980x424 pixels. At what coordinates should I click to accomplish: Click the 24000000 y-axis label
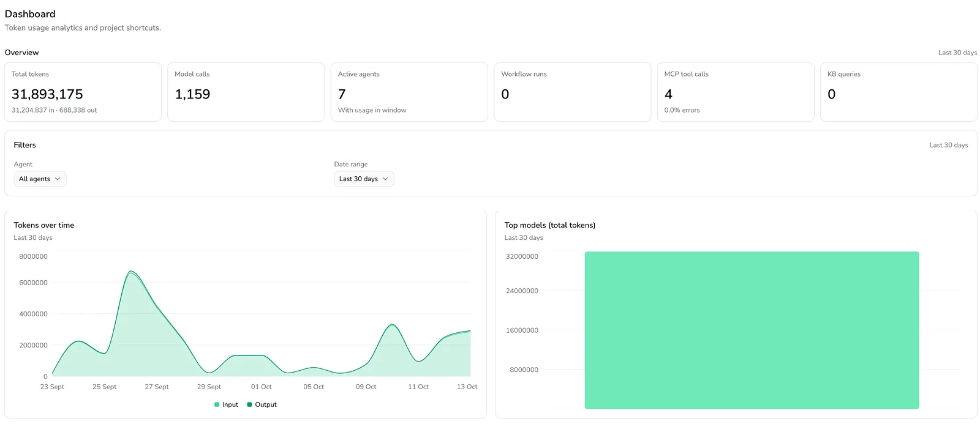522,291
